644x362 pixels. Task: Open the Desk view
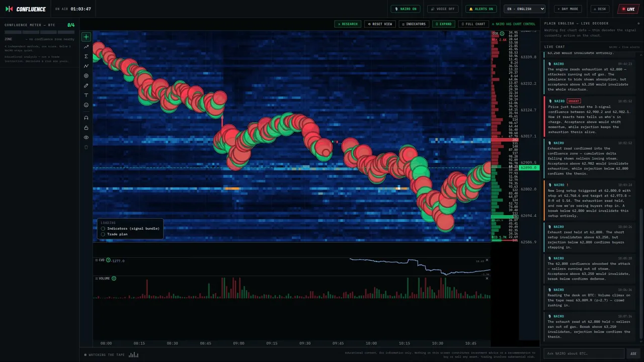coord(600,9)
